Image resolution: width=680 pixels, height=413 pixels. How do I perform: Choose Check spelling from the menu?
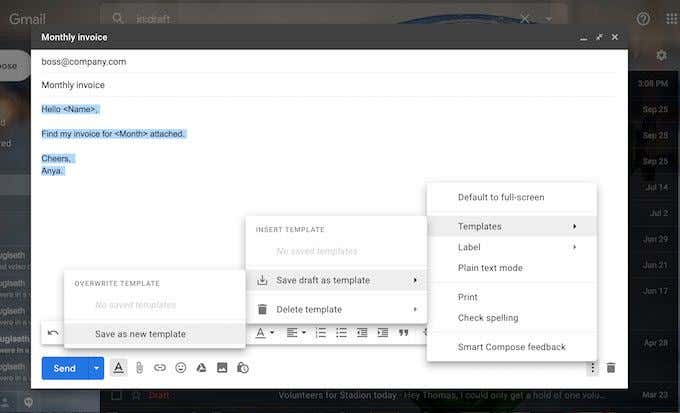tap(488, 318)
